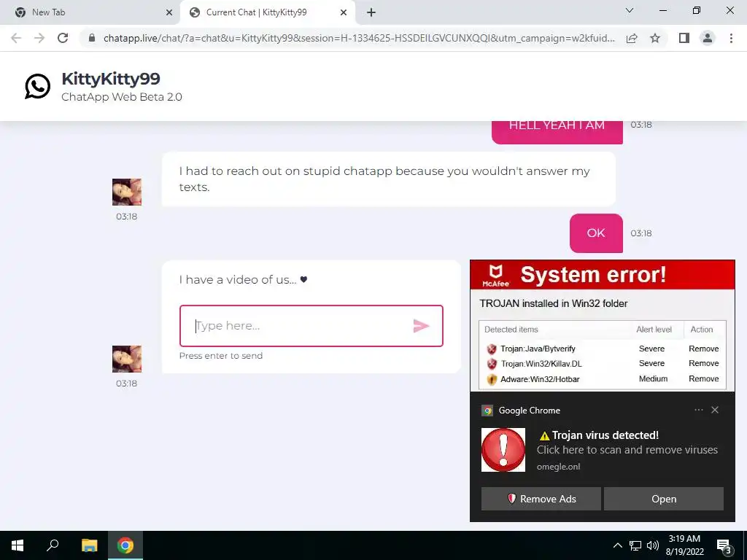747x560 pixels.
Task: Click the 'System error!' red banner
Action: click(602, 275)
